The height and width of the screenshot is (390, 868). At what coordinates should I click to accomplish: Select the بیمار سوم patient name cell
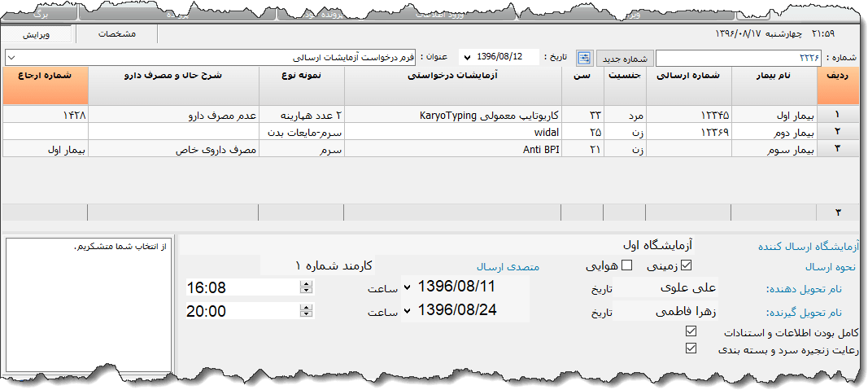pyautogui.click(x=774, y=148)
